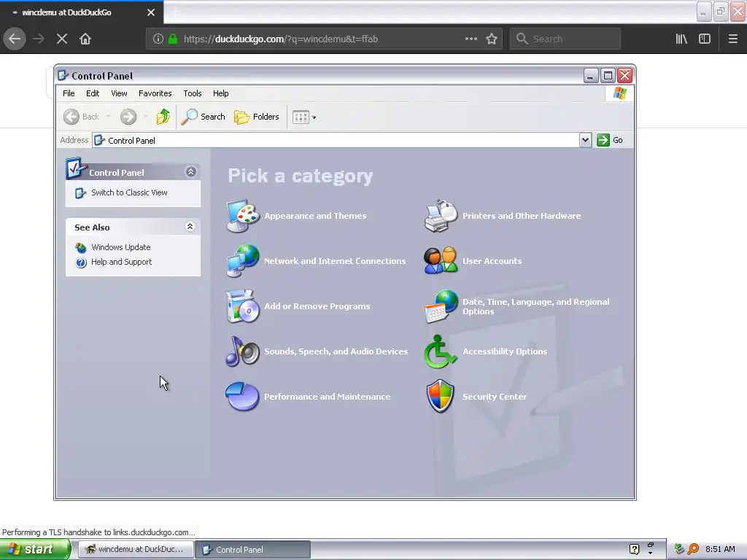Open Windows Update link
The height and width of the screenshot is (560, 747).
point(121,247)
